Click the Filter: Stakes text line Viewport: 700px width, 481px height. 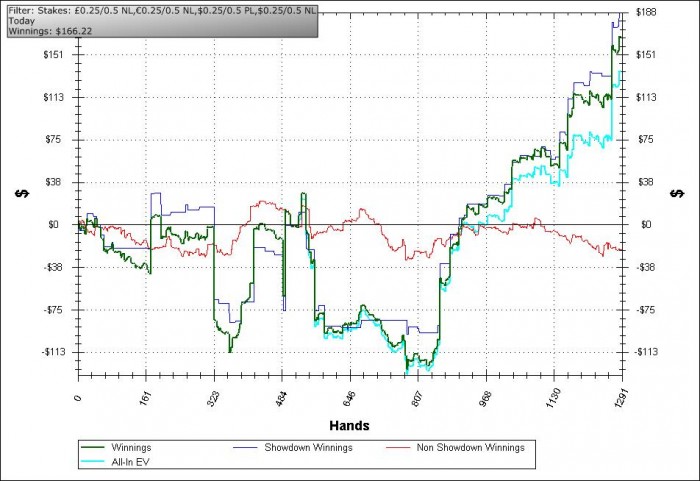coord(162,11)
